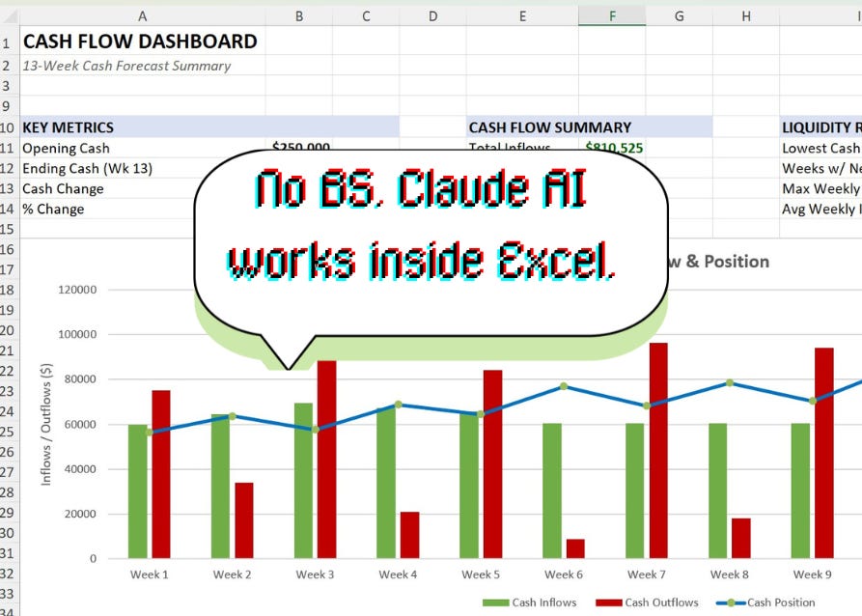Image resolution: width=862 pixels, height=616 pixels.
Task: Click the 'Week 7' axis label
Action: [647, 574]
